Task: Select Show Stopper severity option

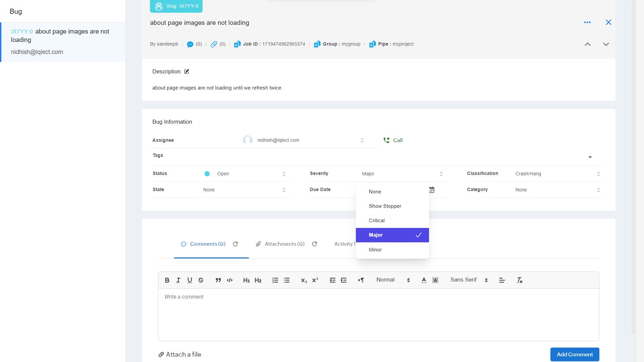Action: tap(385, 206)
